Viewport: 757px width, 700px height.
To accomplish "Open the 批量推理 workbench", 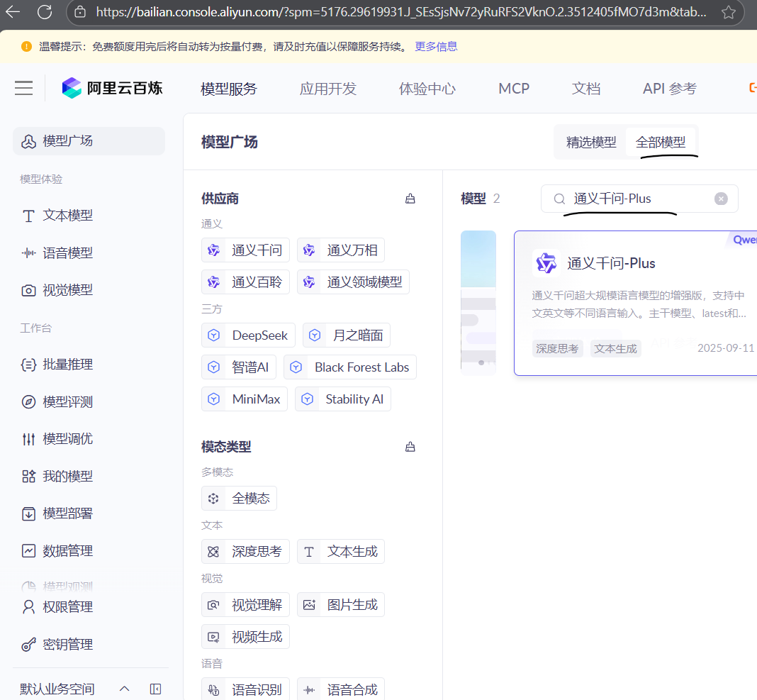I will [66, 364].
